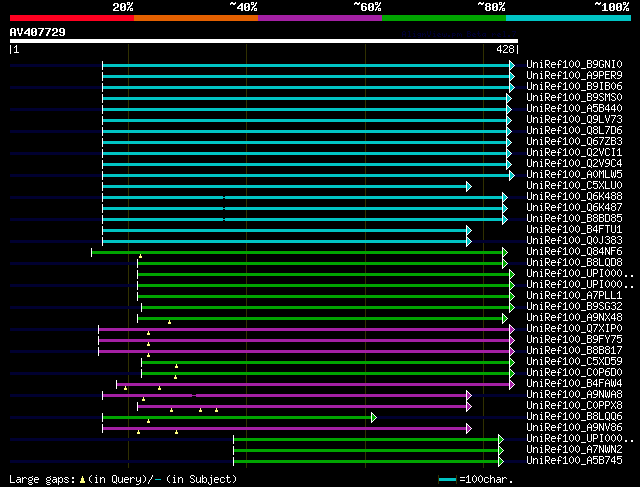The width and height of the screenshot is (640, 487).
Task: Select the UniRef100_B4FAW4 label
Action: 574,384
